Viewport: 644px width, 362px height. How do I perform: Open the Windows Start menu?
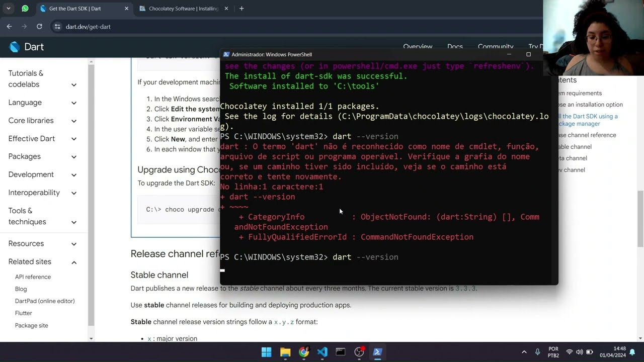pyautogui.click(x=267, y=352)
